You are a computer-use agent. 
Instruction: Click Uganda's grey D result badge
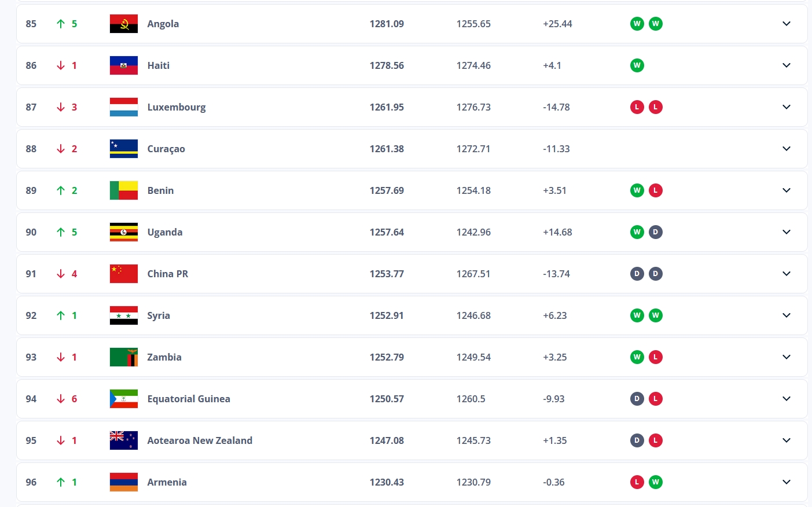(655, 232)
